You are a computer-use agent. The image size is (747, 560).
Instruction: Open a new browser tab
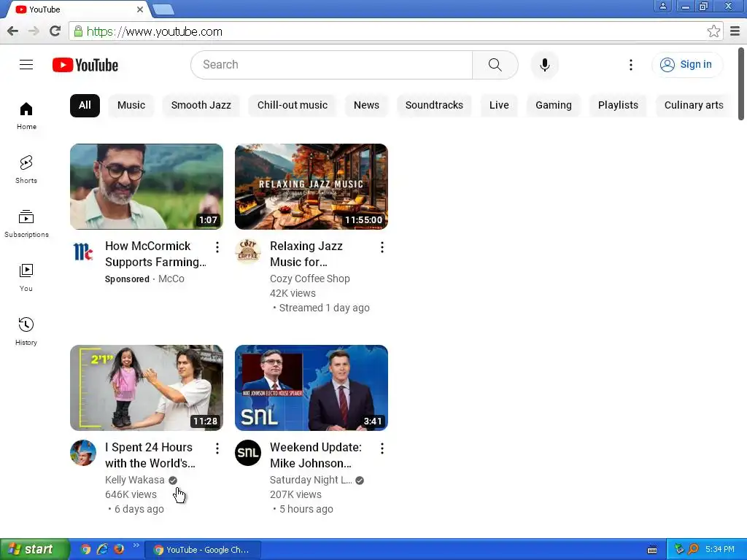(x=163, y=9)
